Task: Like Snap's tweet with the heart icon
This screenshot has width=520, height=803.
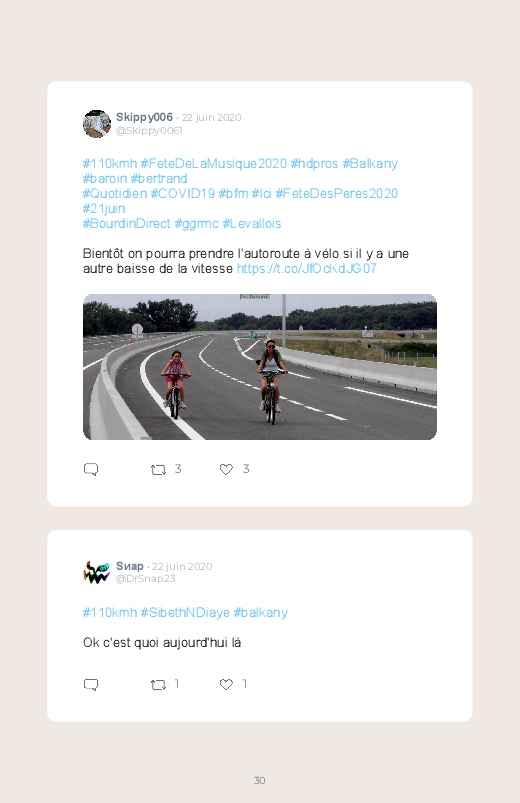Action: [226, 684]
